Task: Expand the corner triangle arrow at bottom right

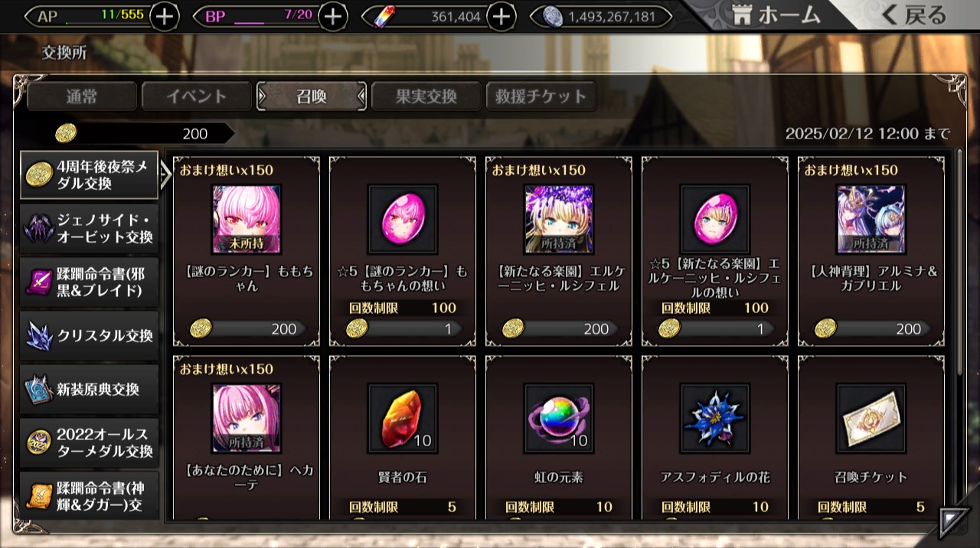Action: coord(954,522)
